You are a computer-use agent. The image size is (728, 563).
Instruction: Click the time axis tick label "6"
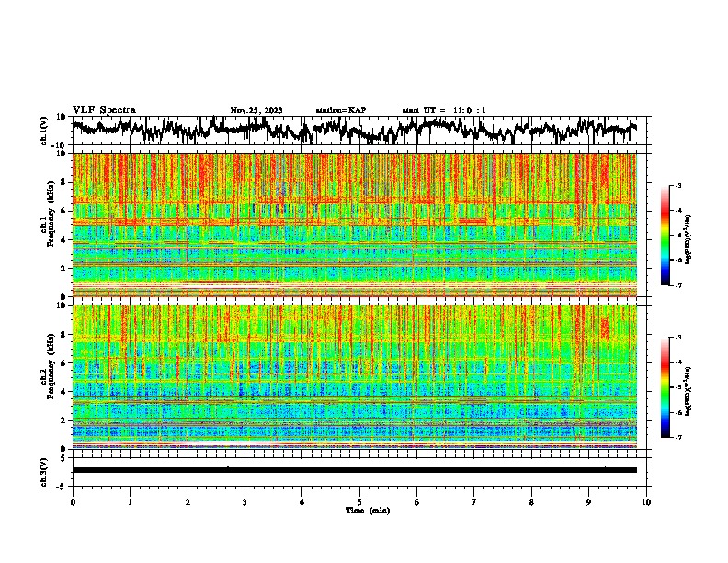point(417,502)
